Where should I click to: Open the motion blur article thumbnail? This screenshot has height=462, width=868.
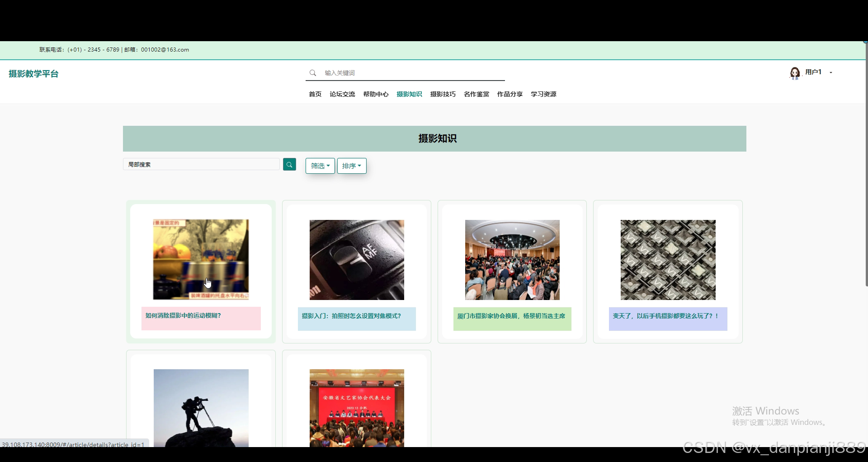pyautogui.click(x=201, y=260)
